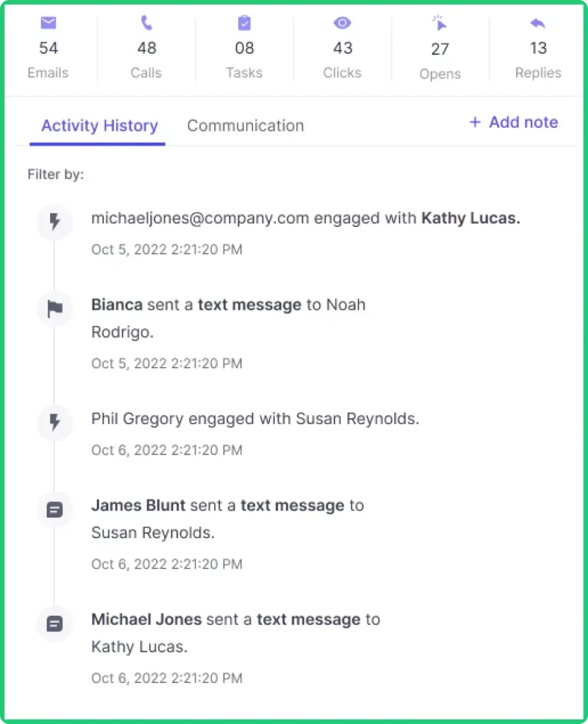Screen dimensions: 588x724
Task: Switch to the Activity History tab
Action: [99, 126]
